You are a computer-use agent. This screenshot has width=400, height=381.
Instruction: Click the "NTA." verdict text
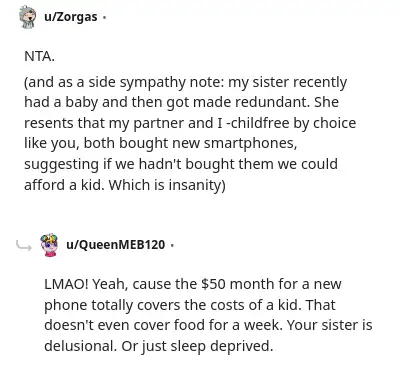click(39, 56)
